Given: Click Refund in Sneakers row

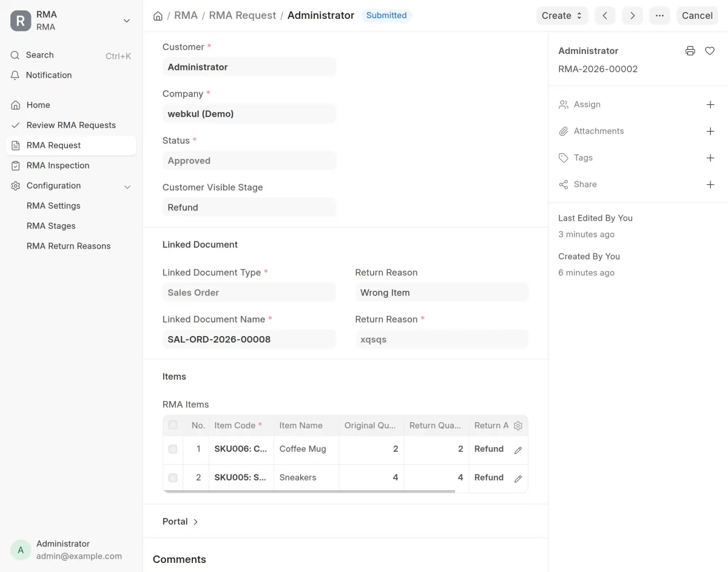Looking at the screenshot, I should 489,477.
